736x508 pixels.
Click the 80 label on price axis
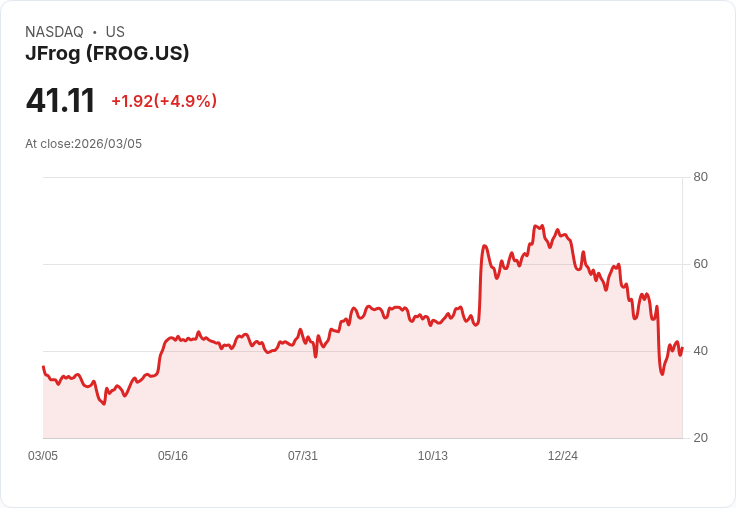(x=700, y=177)
